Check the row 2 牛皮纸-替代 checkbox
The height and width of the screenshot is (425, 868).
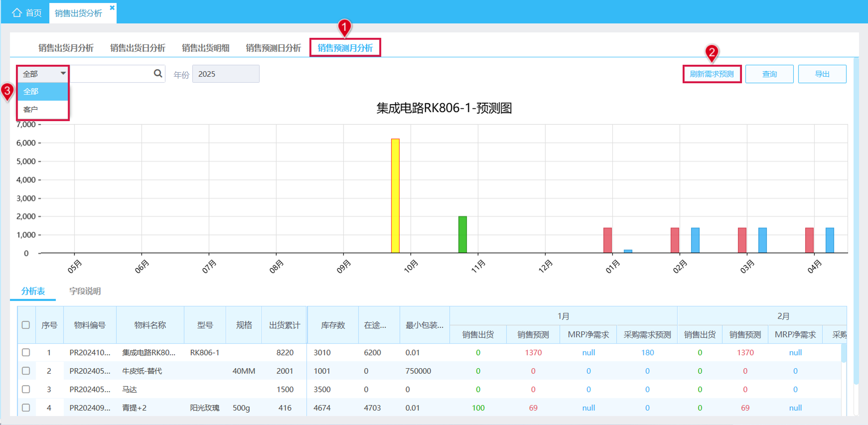pos(26,371)
